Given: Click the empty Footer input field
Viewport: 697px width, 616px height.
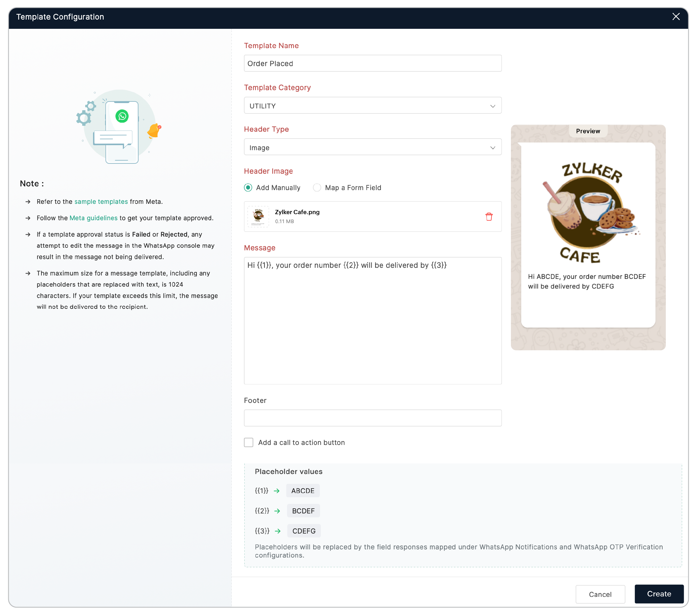Looking at the screenshot, I should (372, 418).
